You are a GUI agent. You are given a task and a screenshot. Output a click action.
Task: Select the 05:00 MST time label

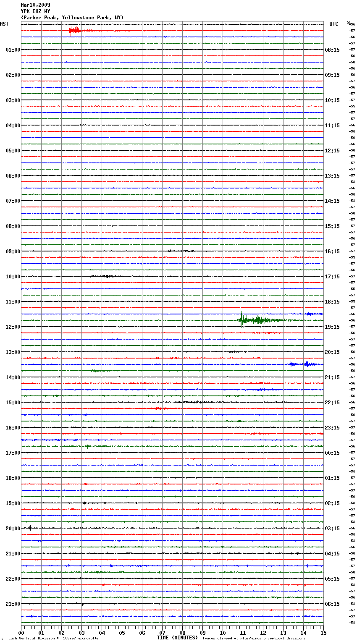coord(13,151)
